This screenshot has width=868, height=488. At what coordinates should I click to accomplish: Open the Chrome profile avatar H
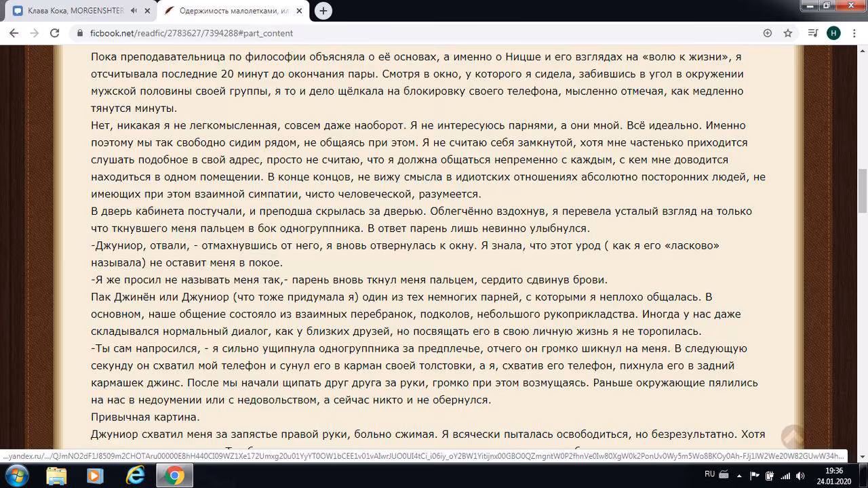tap(833, 33)
